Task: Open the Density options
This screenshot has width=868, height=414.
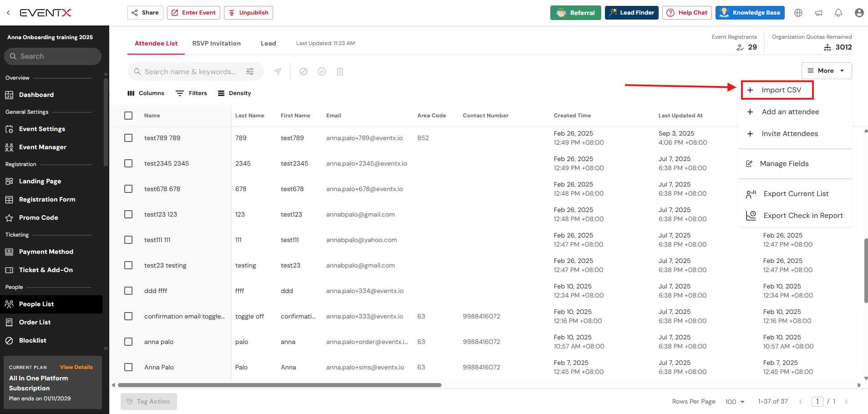Action: point(234,93)
